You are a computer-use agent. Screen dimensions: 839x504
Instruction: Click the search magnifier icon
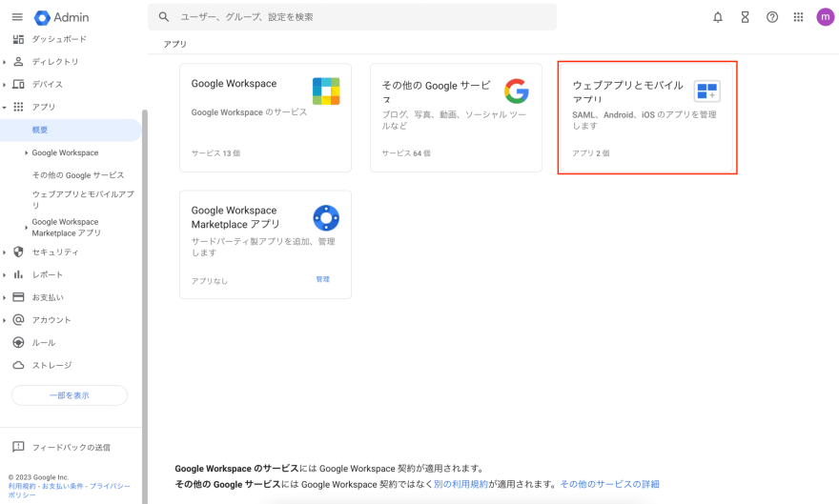[x=164, y=17]
